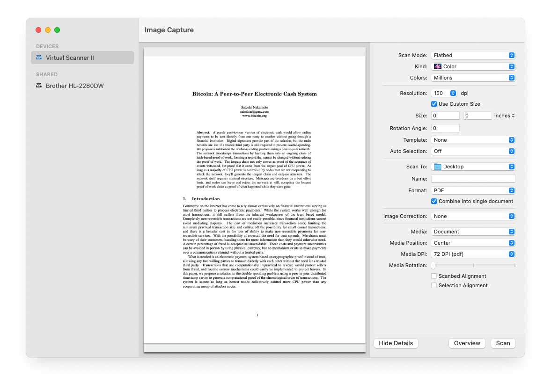Enable Scanbed Alignment checkbox

pos(434,276)
